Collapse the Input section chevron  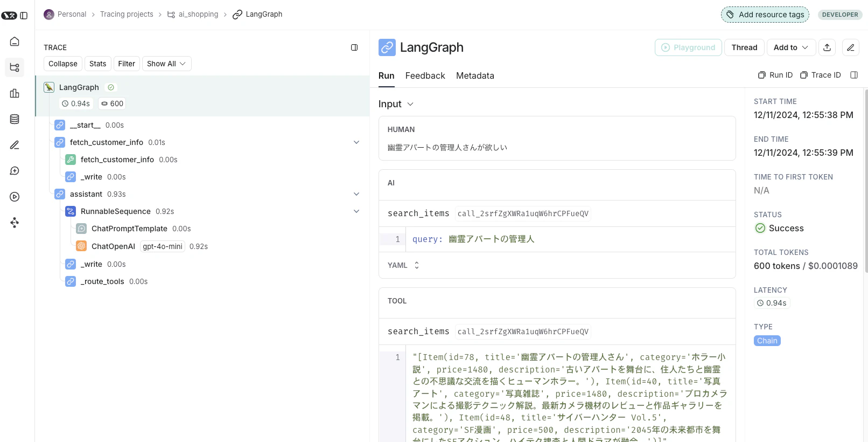point(410,104)
